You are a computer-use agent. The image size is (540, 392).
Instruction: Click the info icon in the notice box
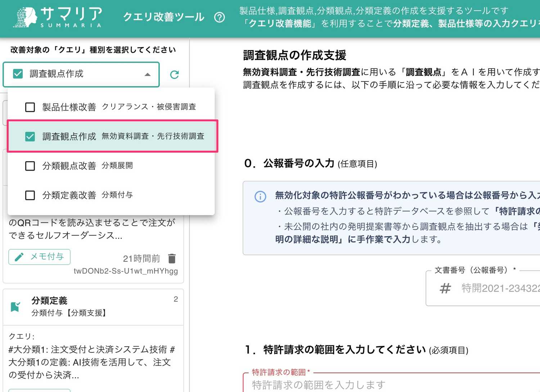click(x=260, y=197)
